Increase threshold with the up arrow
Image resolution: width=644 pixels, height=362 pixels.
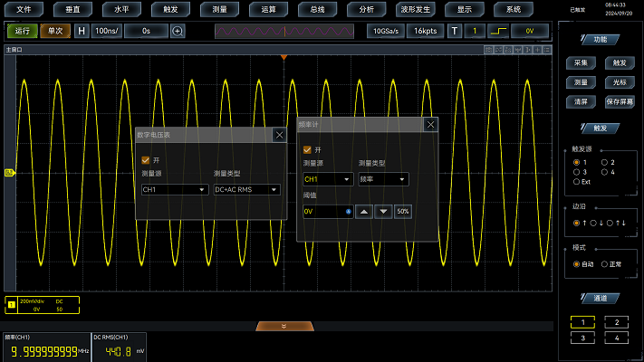364,212
